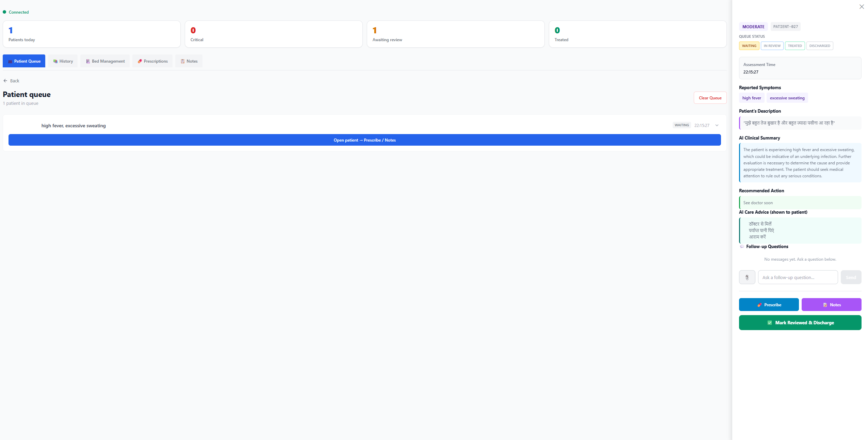
Task: Open the Notes tab
Action: tap(189, 61)
